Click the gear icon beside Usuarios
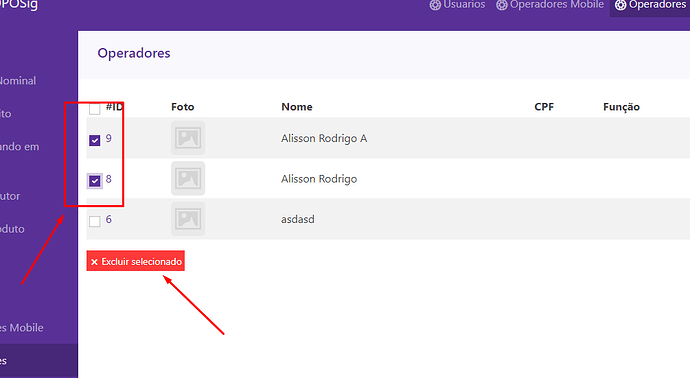The width and height of the screenshot is (690, 378). (x=435, y=5)
